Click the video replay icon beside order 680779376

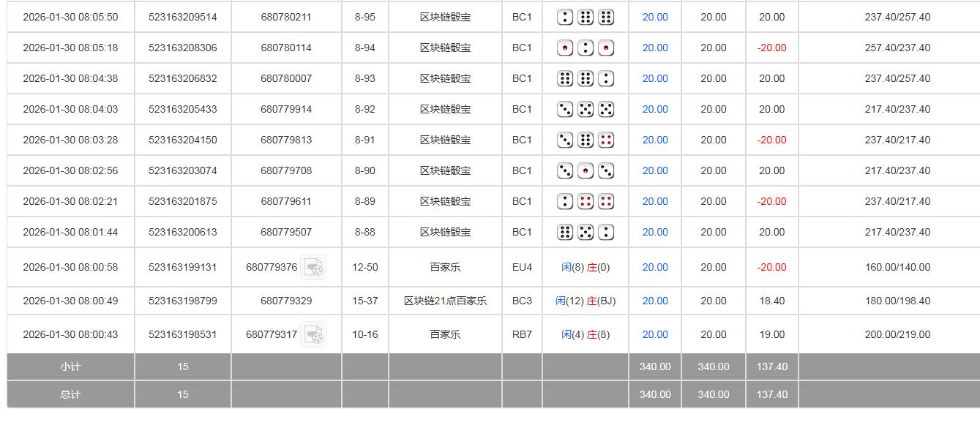tap(315, 267)
